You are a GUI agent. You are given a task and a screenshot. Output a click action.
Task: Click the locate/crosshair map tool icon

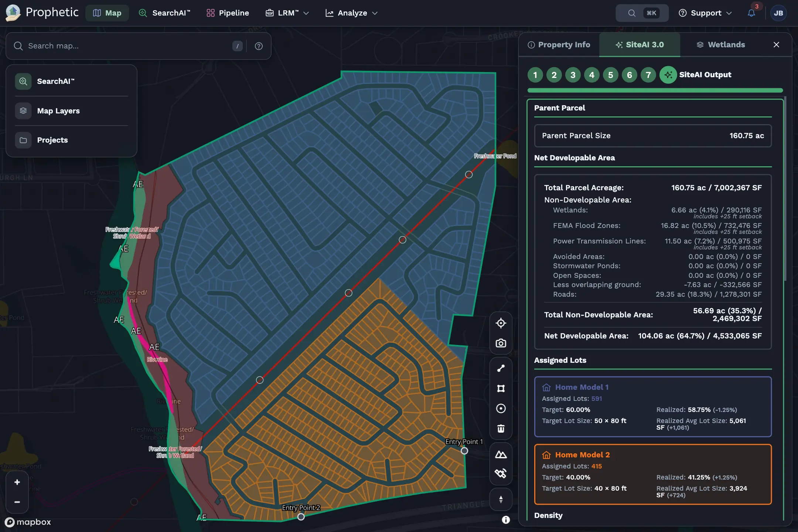pyautogui.click(x=501, y=323)
